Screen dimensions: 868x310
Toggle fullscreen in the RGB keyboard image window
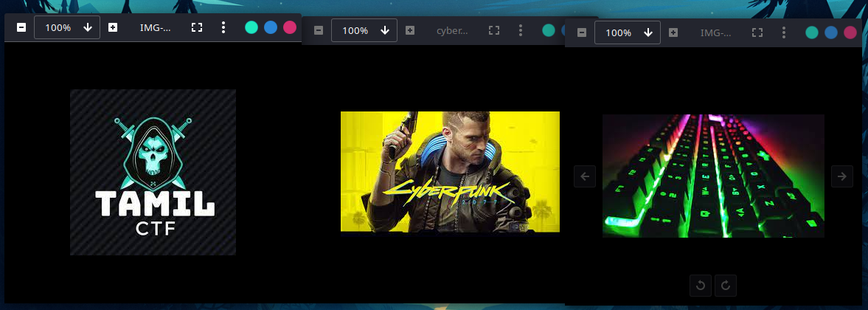757,32
